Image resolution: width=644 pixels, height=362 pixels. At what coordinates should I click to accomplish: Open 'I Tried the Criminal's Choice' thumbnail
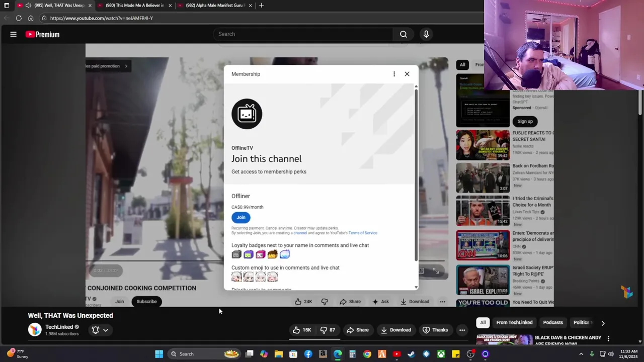[482, 211]
